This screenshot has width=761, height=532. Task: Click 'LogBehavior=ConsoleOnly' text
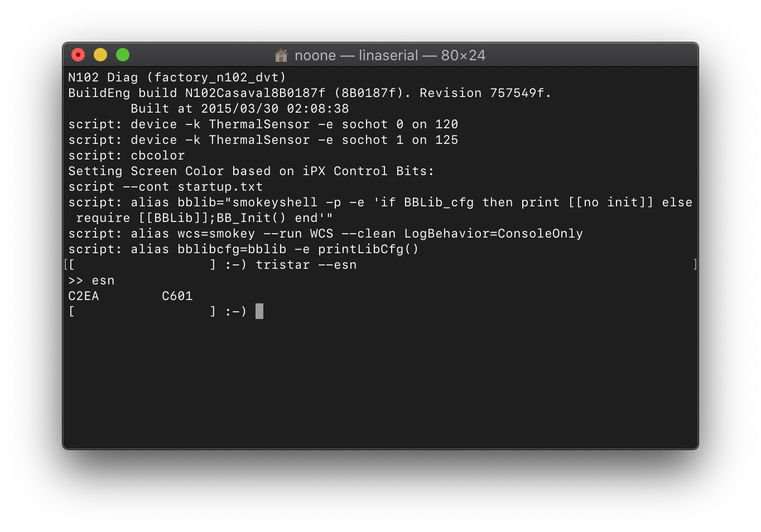[494, 234]
